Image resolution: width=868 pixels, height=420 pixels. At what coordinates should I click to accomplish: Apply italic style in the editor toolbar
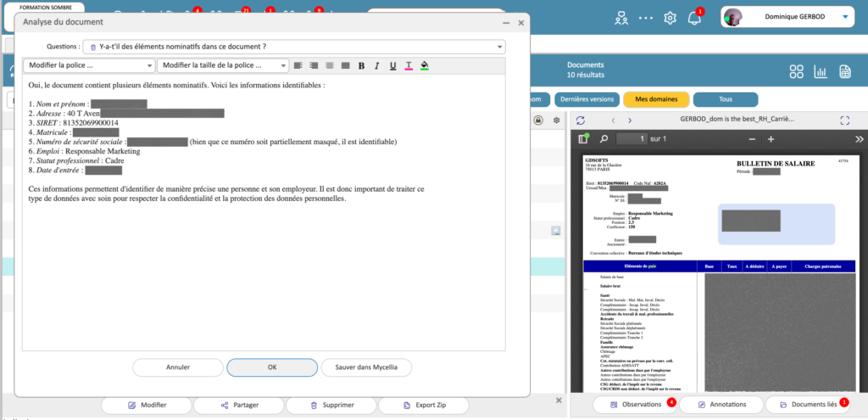click(376, 65)
